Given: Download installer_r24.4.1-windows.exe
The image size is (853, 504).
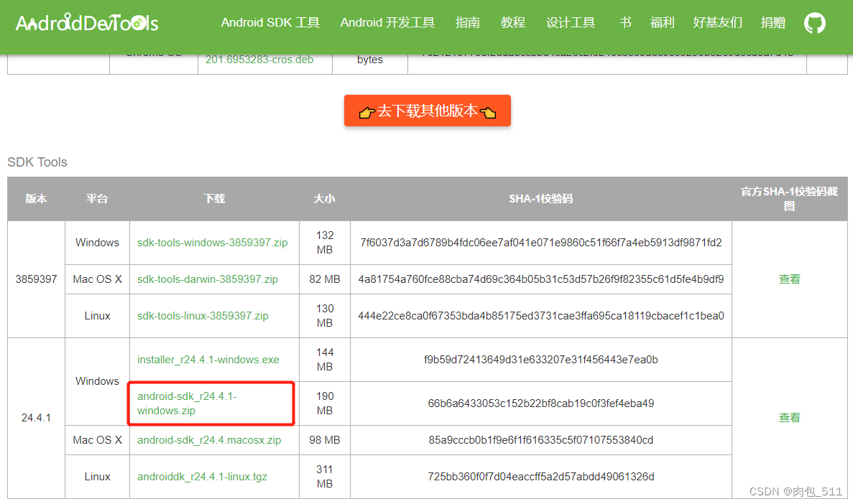Looking at the screenshot, I should [208, 360].
